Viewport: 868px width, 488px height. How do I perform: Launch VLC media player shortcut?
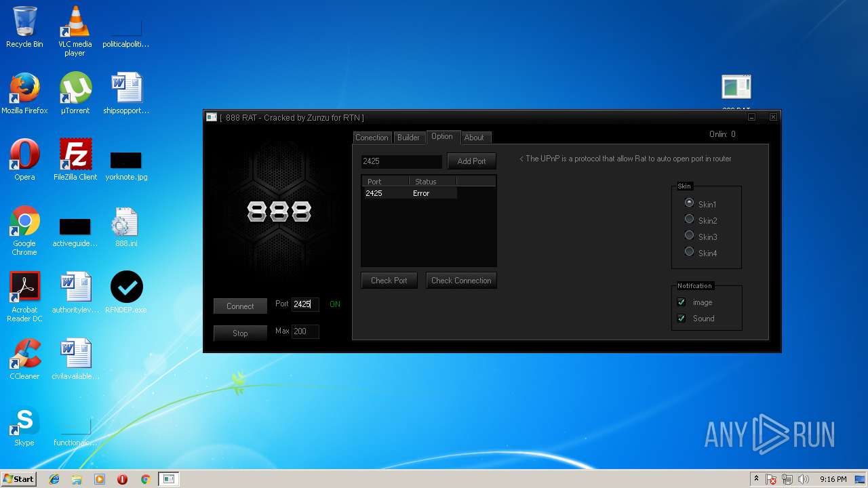coord(75,30)
